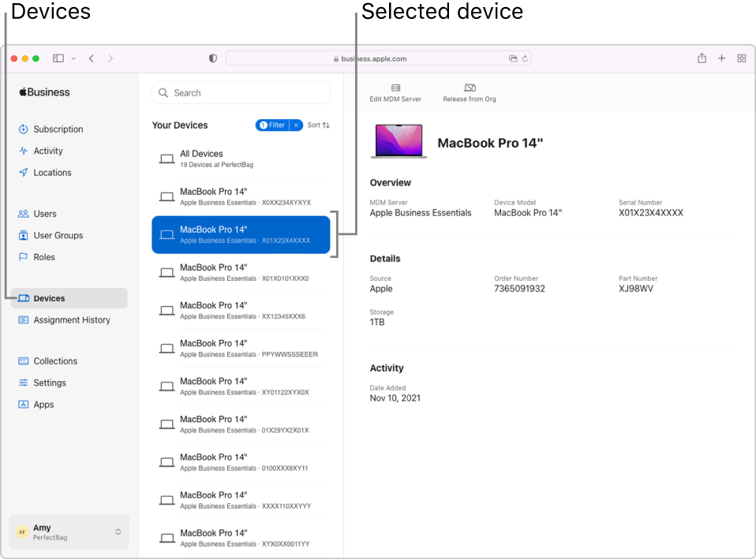Click the Release from Org icon

(470, 88)
